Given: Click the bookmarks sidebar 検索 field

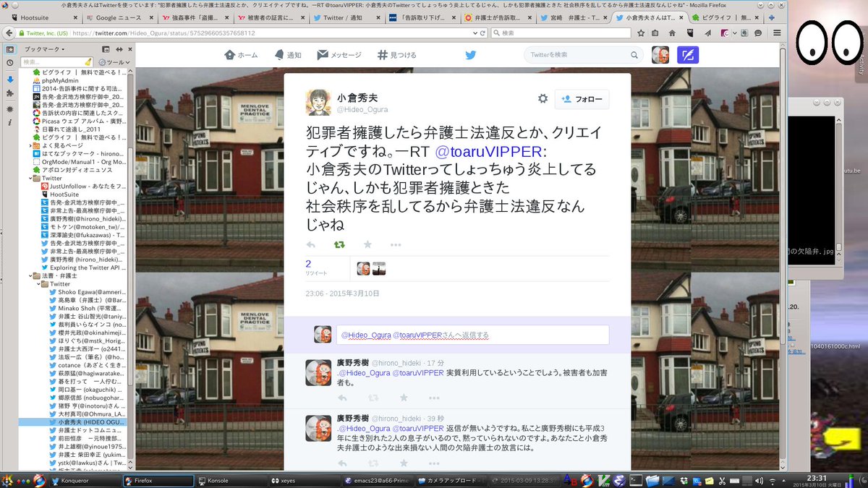Looking at the screenshot, I should point(56,62).
